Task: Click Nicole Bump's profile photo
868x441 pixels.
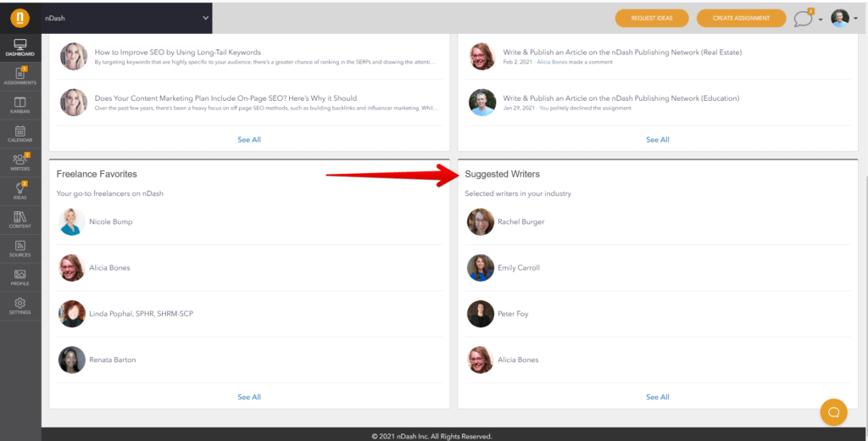Action: (x=72, y=221)
